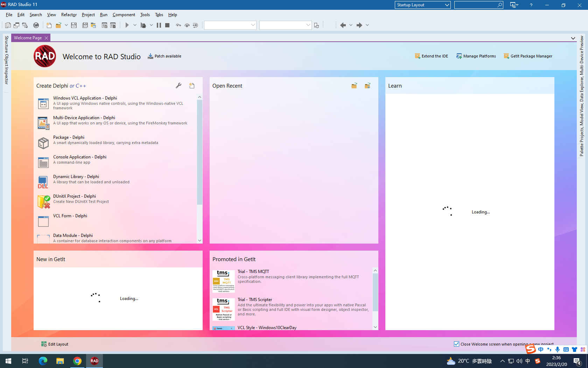The height and width of the screenshot is (368, 588).
Task: Click the View Units toolbar icon
Action: point(8,25)
